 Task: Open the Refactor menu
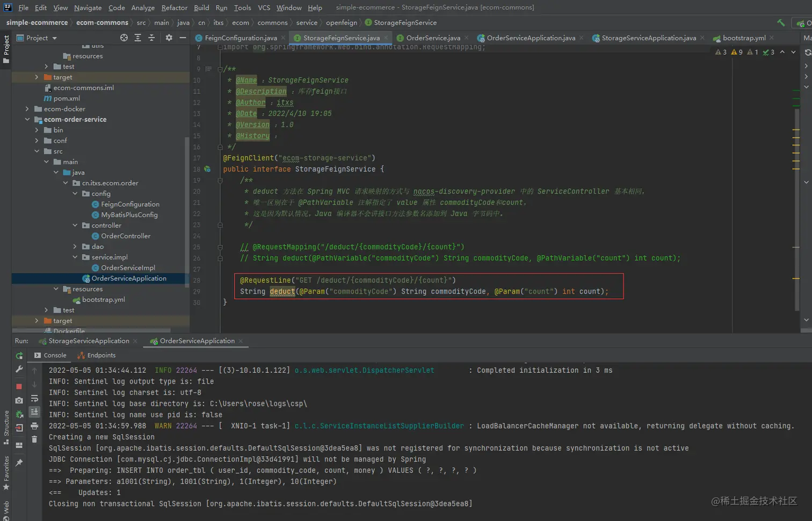pos(175,8)
